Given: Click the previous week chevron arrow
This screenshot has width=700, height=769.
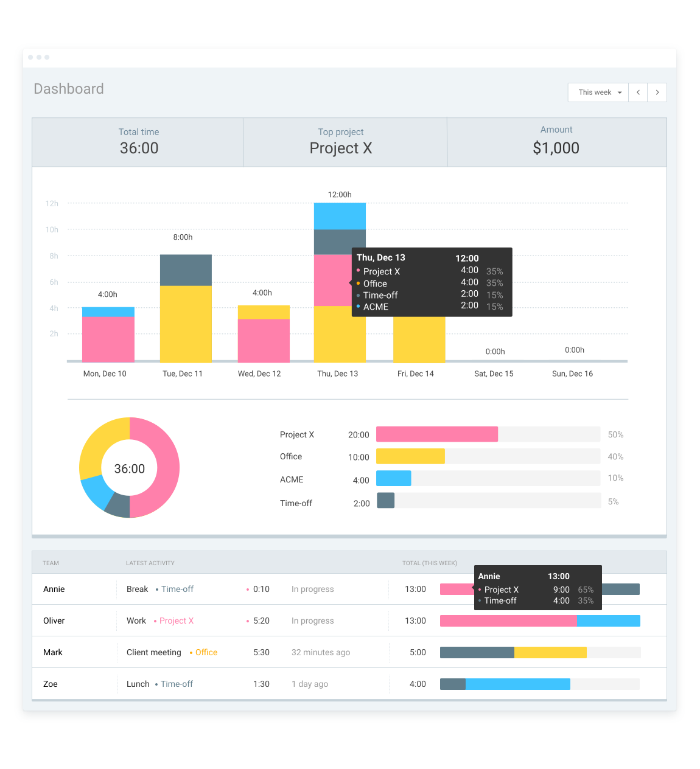Looking at the screenshot, I should [637, 92].
